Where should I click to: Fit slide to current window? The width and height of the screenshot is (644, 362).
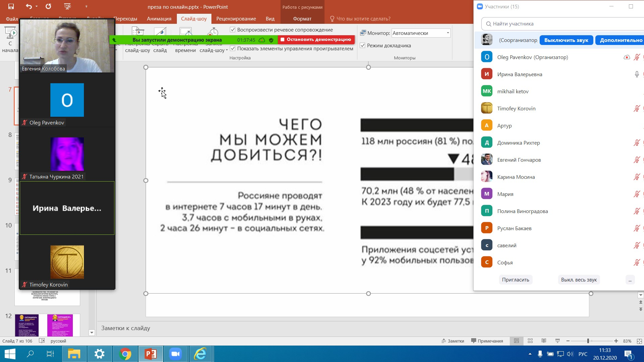[x=639, y=341]
